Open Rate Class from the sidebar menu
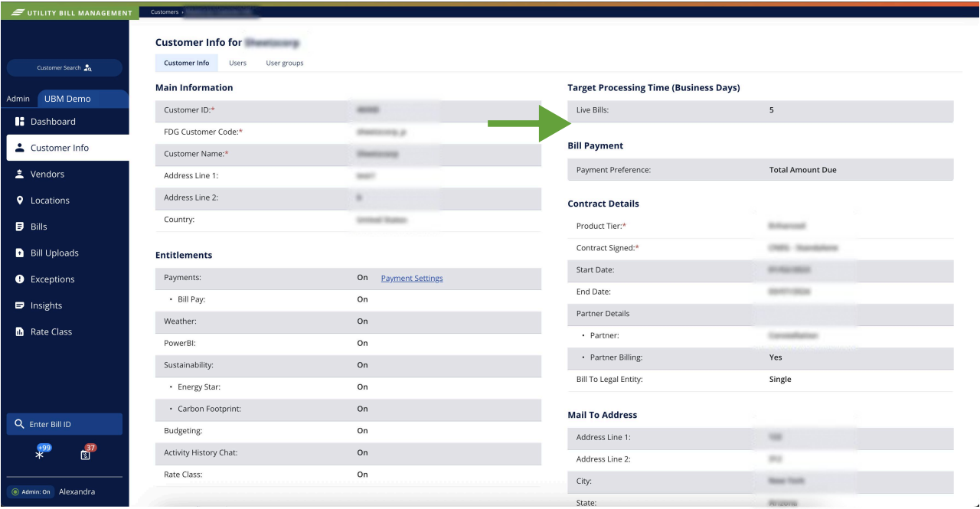The width and height of the screenshot is (980, 509). [51, 331]
